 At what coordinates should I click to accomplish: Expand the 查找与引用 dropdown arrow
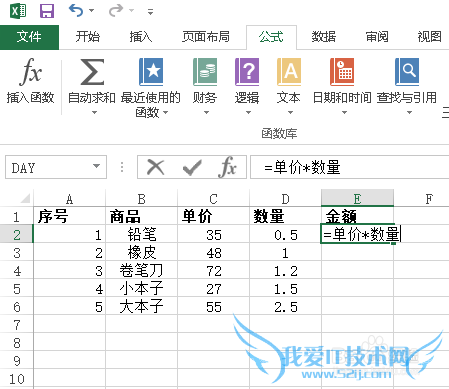point(409,113)
